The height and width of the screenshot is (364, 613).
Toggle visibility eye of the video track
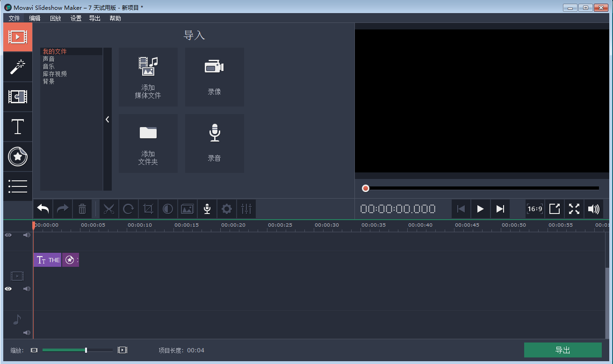coord(8,289)
